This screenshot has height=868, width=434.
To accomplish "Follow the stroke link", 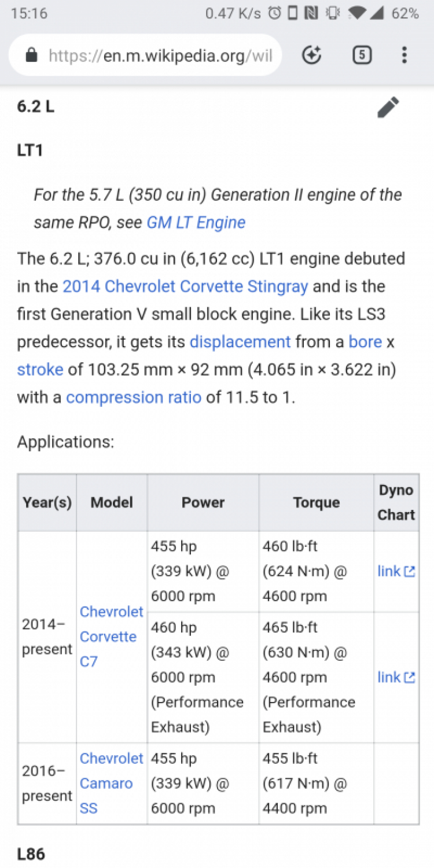I will point(40,370).
